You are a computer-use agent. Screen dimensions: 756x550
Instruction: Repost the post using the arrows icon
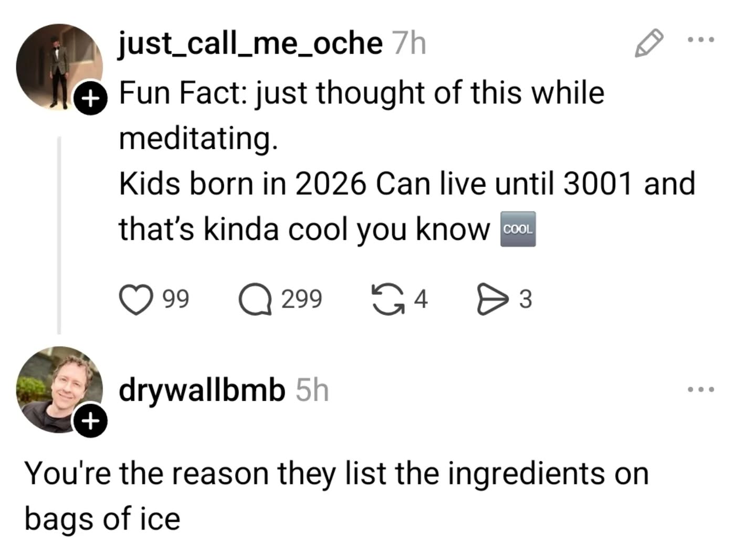[388, 299]
